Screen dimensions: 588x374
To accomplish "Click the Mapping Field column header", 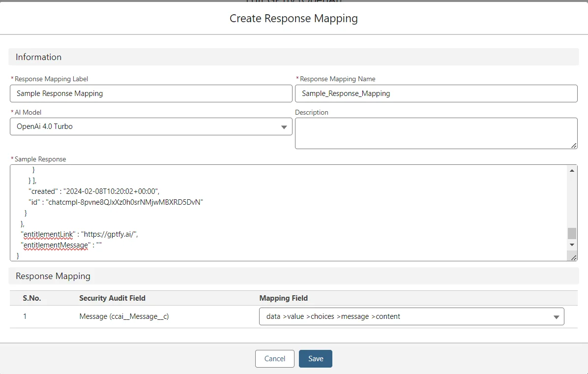I will tap(283, 298).
